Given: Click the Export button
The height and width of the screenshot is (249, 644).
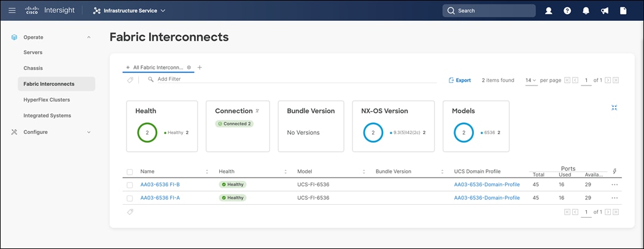Looking at the screenshot, I should (460, 81).
